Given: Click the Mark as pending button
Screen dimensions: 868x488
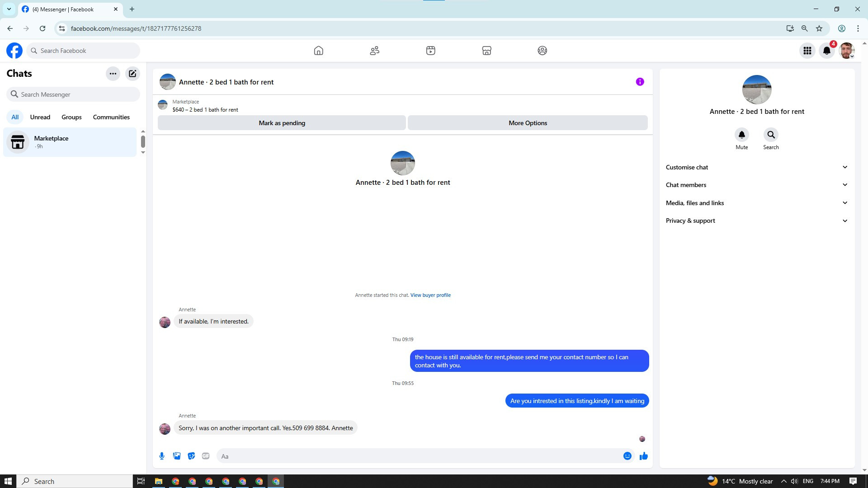Looking at the screenshot, I should tap(282, 123).
